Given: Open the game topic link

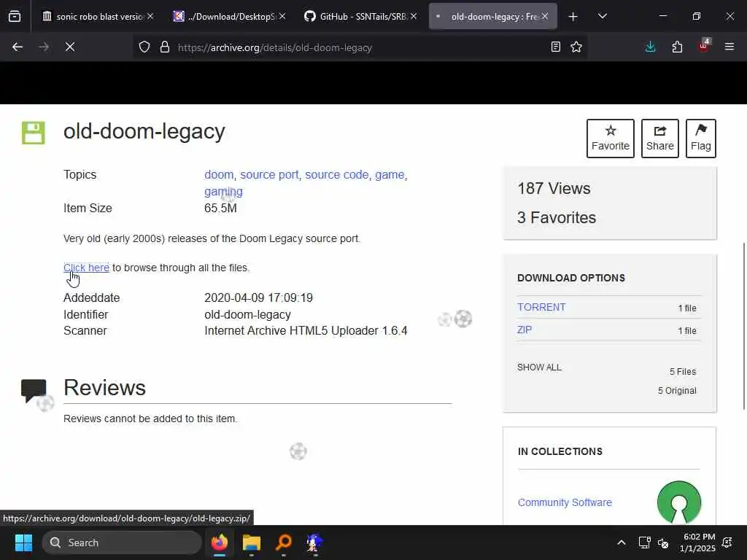Looking at the screenshot, I should [x=390, y=175].
